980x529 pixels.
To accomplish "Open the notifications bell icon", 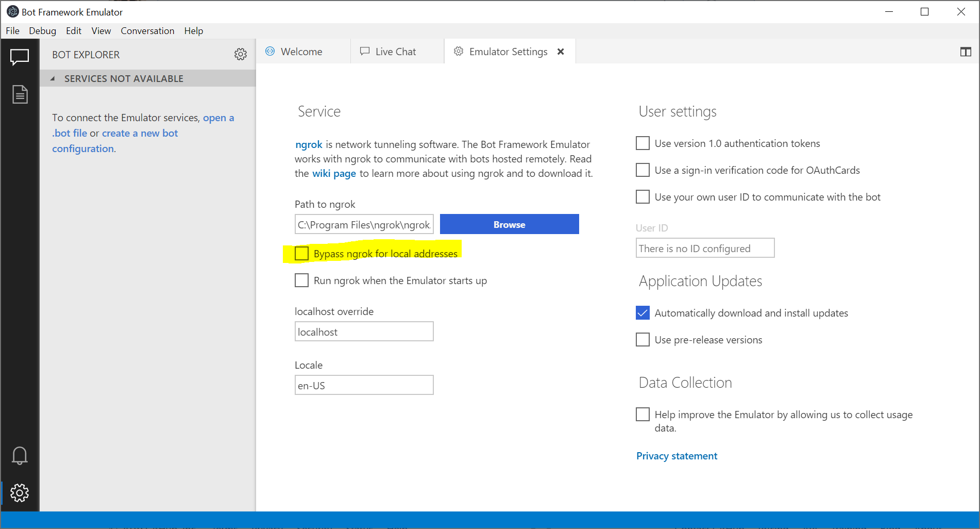I will click(20, 456).
